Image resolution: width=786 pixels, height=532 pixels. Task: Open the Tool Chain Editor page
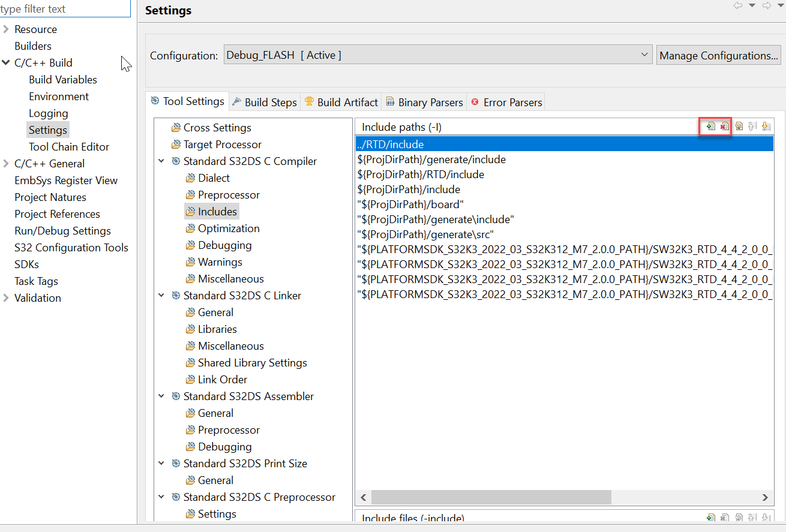(x=68, y=146)
